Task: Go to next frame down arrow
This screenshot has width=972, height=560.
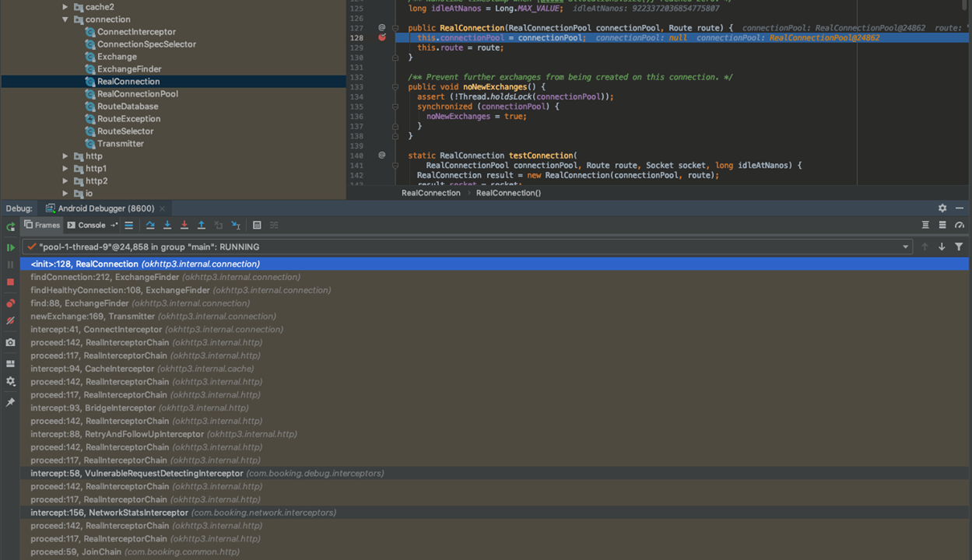Action: [x=942, y=247]
